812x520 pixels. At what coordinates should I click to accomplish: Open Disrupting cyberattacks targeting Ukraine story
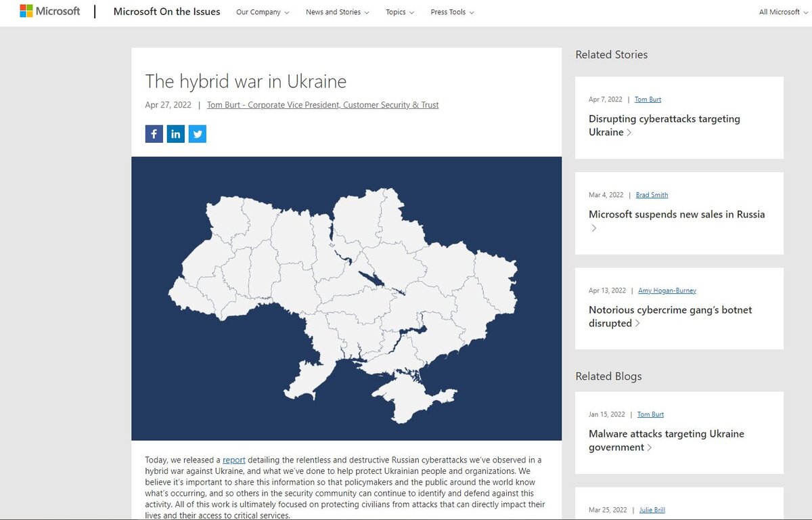pos(664,125)
